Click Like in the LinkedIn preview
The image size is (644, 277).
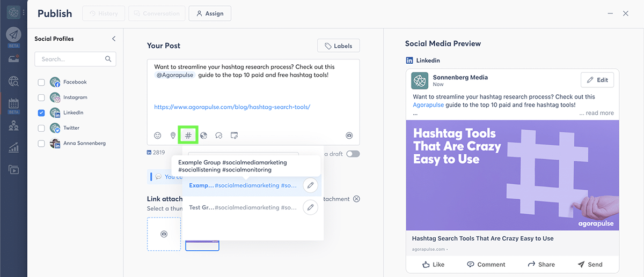point(433,264)
